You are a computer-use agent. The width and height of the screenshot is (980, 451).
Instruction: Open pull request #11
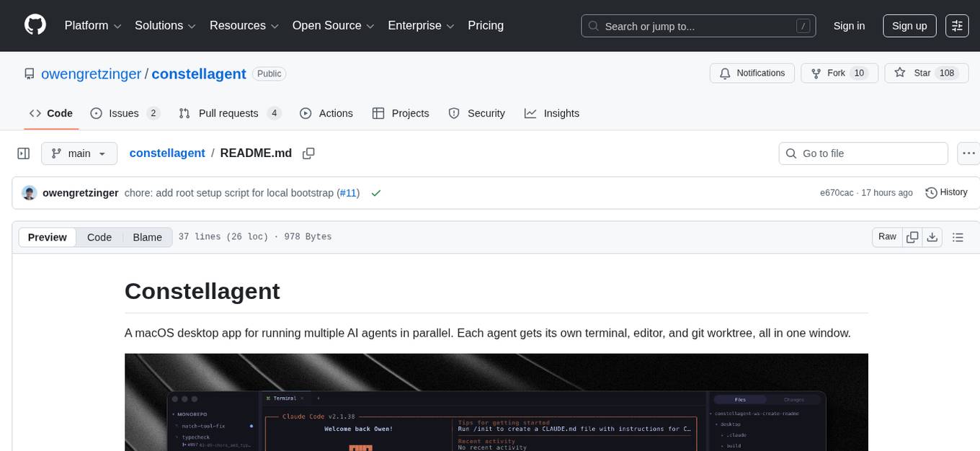348,192
